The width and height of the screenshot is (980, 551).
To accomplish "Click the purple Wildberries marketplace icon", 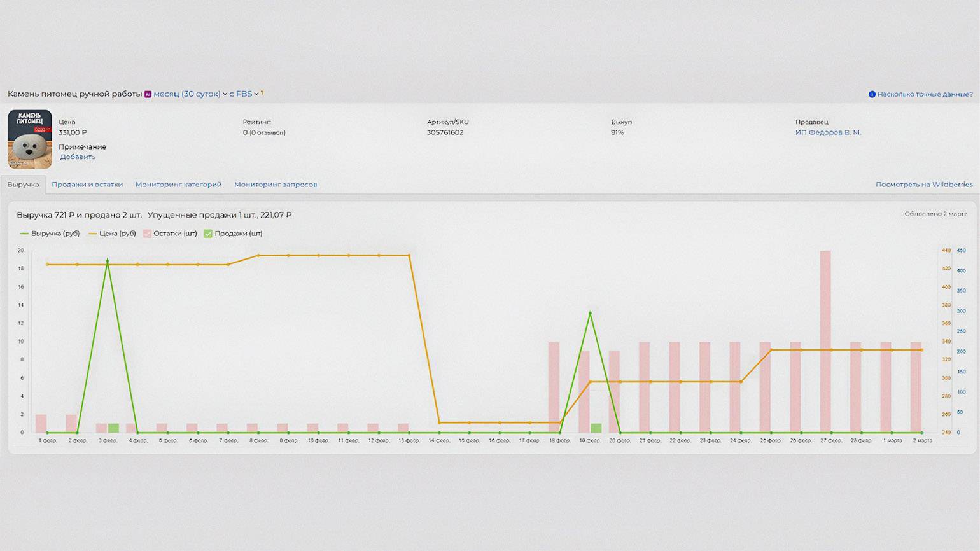I will coord(148,94).
